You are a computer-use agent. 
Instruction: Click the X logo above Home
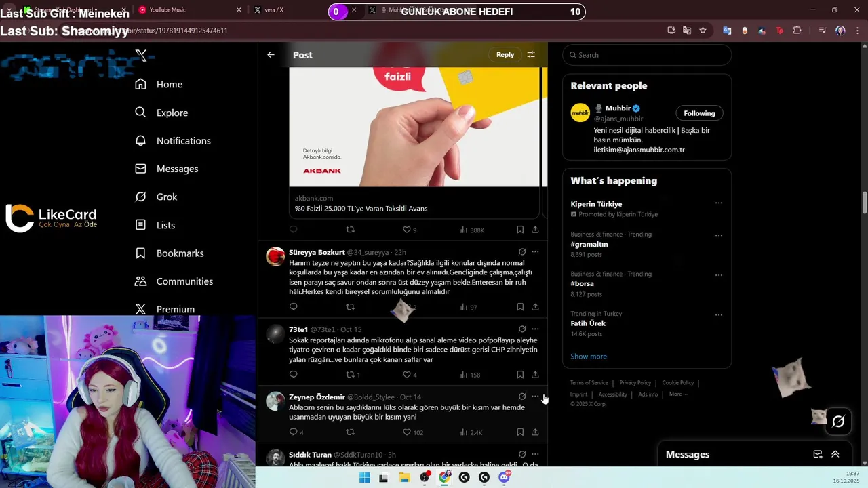(x=141, y=56)
